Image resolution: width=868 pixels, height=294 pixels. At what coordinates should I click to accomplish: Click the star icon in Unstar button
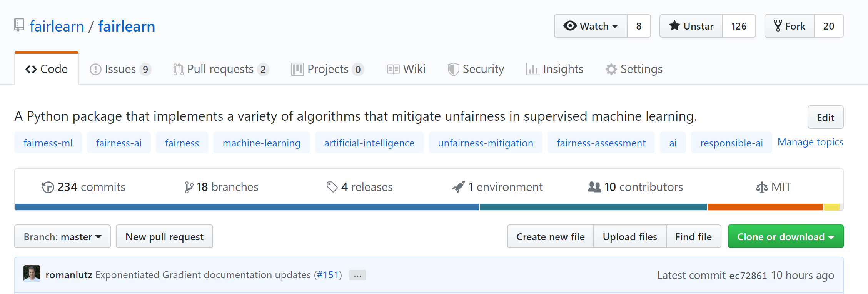pyautogui.click(x=674, y=26)
